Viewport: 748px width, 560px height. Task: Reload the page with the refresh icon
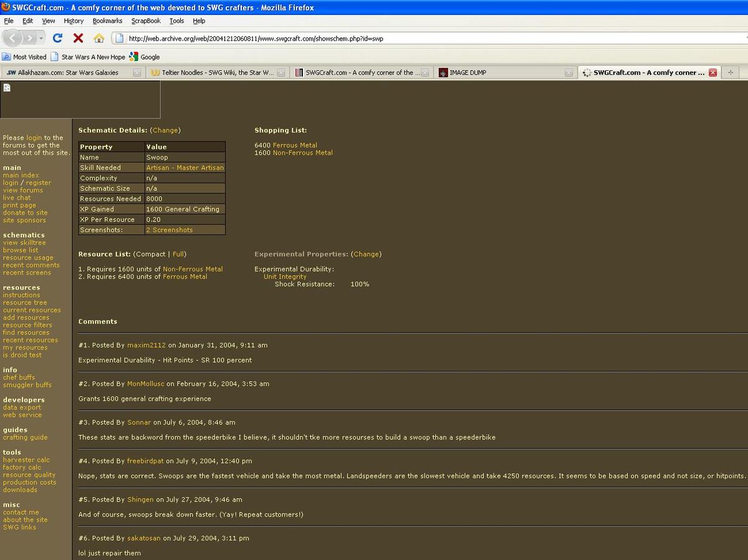click(x=57, y=38)
